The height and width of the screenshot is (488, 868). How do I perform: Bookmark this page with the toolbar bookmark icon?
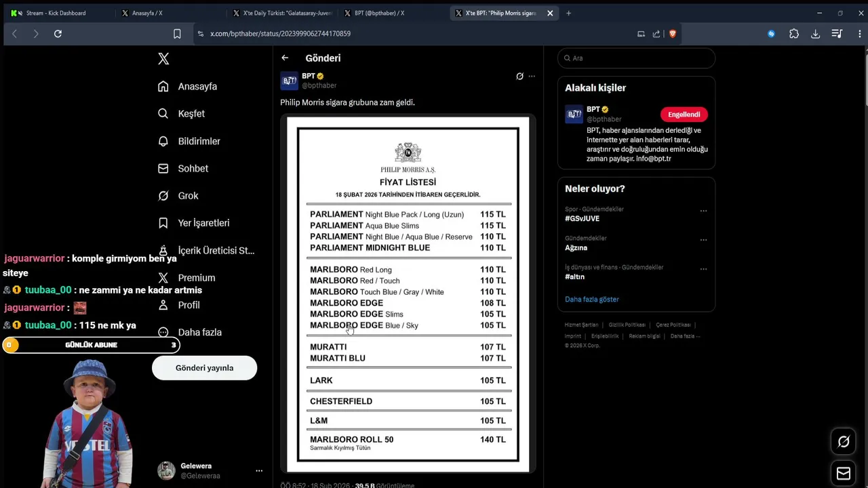(177, 34)
